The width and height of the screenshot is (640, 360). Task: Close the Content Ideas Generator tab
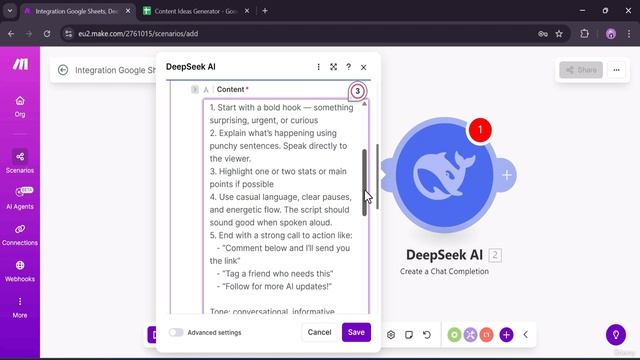click(247, 11)
